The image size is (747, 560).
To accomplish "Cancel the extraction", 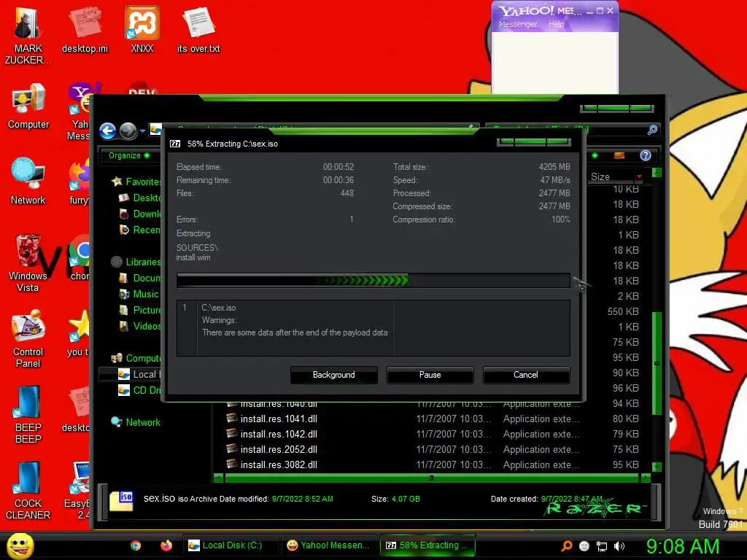I will [526, 375].
